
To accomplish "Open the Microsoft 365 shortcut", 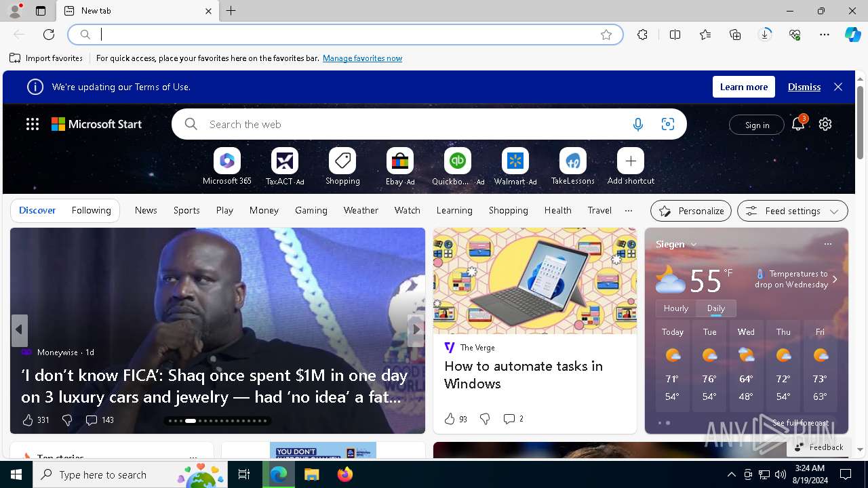I will point(227,167).
